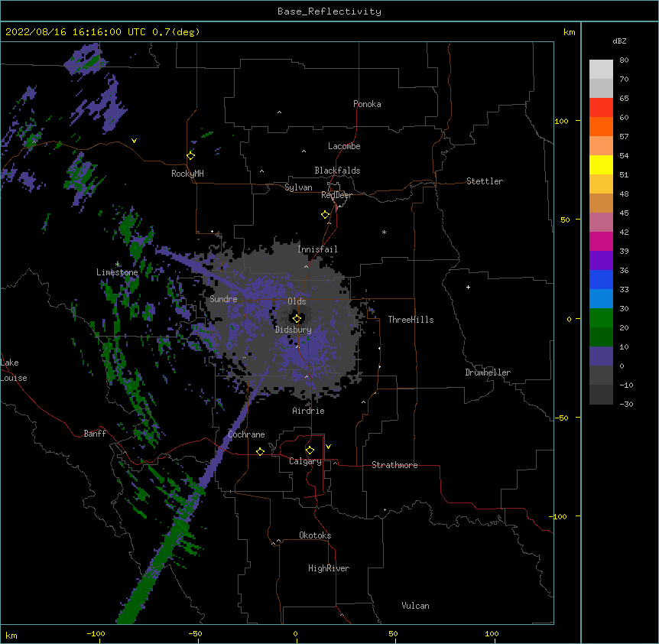Screen dimensions: 659x644
Task: Pick the slate purple 0–10 dBZ swatch
Action: pyautogui.click(x=601, y=356)
